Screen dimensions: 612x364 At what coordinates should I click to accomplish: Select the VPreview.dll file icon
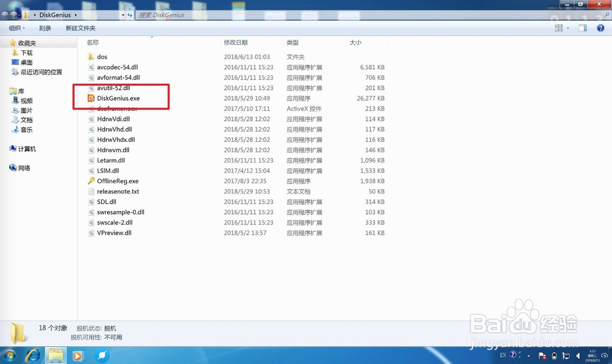[x=91, y=233]
